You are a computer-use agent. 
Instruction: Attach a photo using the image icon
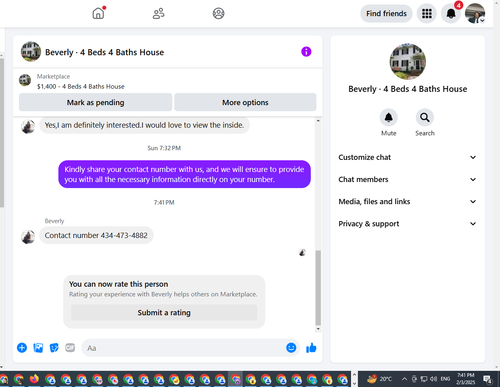pos(38,348)
